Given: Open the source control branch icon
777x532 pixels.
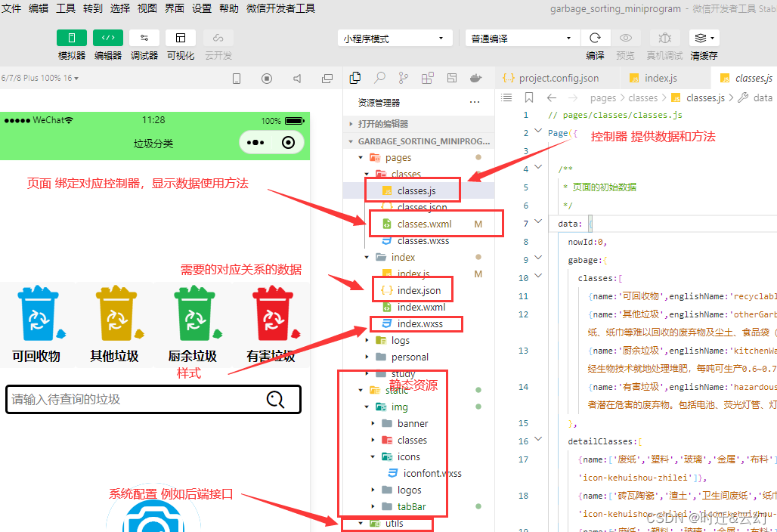Looking at the screenshot, I should click(x=404, y=78).
